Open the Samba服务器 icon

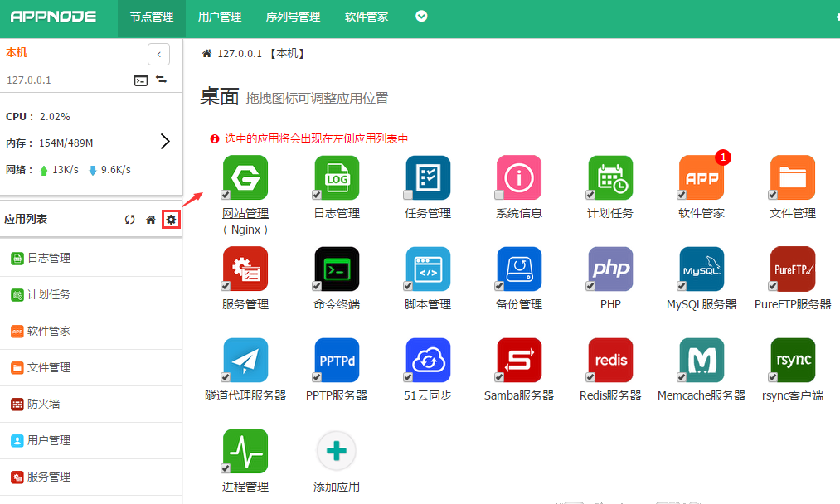[x=519, y=360]
